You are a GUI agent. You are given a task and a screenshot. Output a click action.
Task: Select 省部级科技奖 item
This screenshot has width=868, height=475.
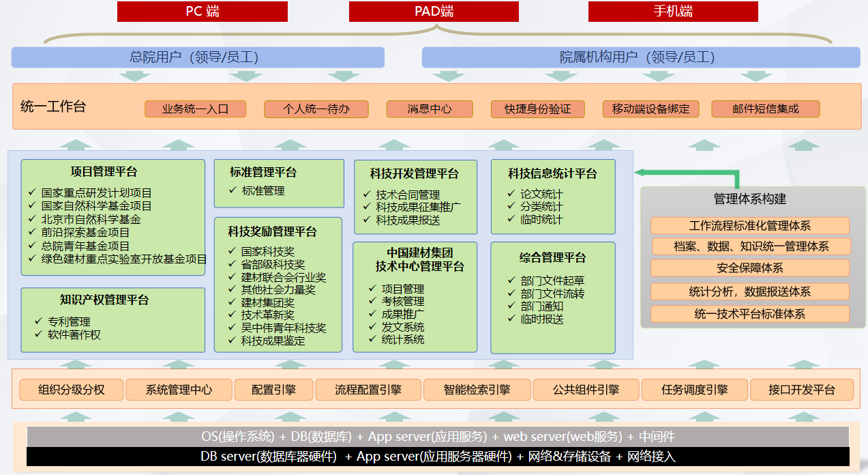(273, 264)
